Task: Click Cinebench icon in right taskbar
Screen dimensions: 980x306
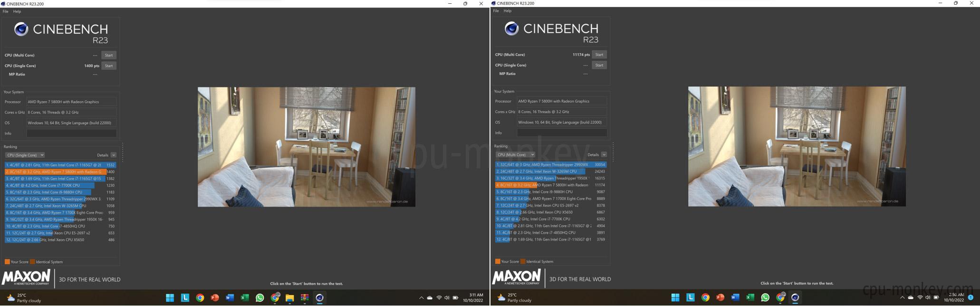Action: [x=795, y=297]
